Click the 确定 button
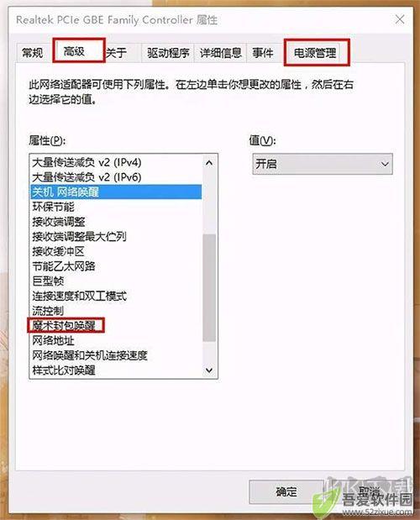This screenshot has height=520, width=420. pyautogui.click(x=286, y=491)
